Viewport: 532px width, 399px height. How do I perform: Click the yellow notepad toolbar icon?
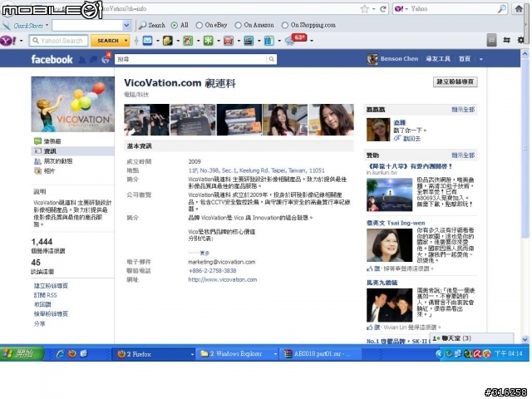(x=168, y=41)
